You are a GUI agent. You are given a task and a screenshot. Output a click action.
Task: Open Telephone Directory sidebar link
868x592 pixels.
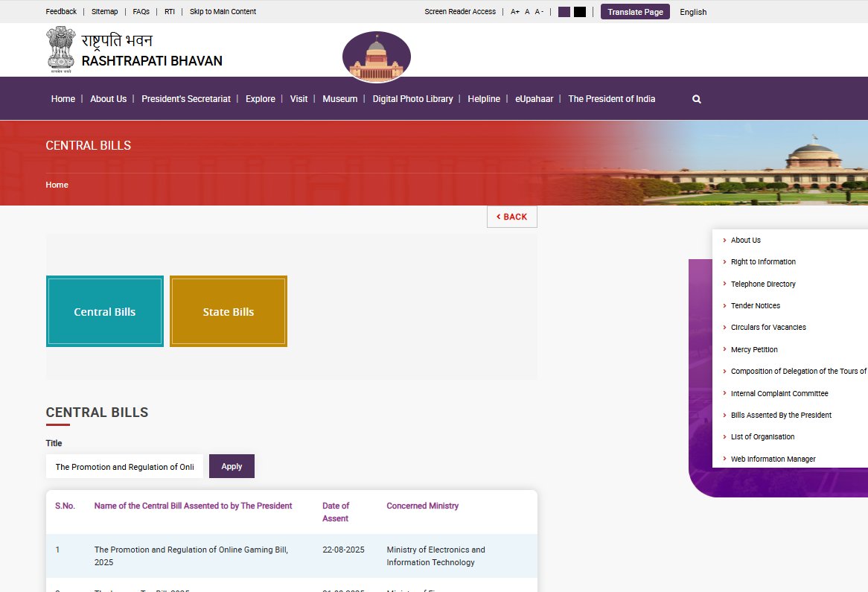click(763, 284)
